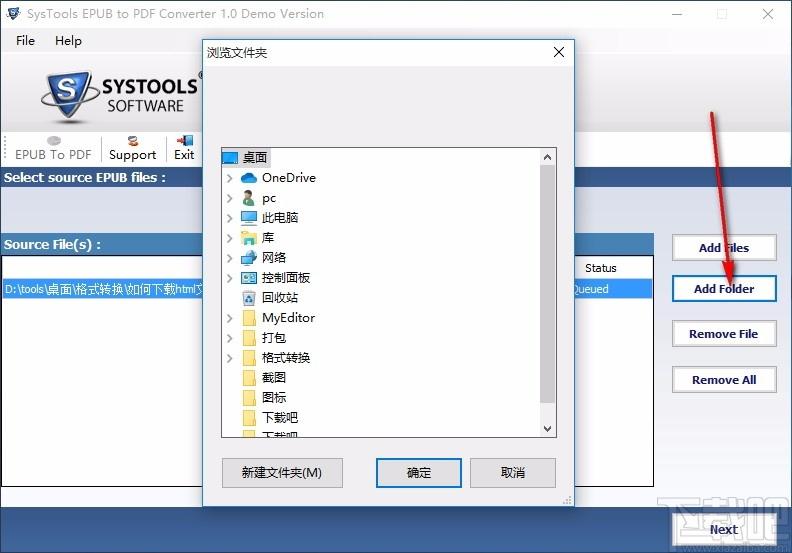This screenshot has height=553, width=792.
Task: Select the 网络 network icon
Action: pyautogui.click(x=249, y=258)
